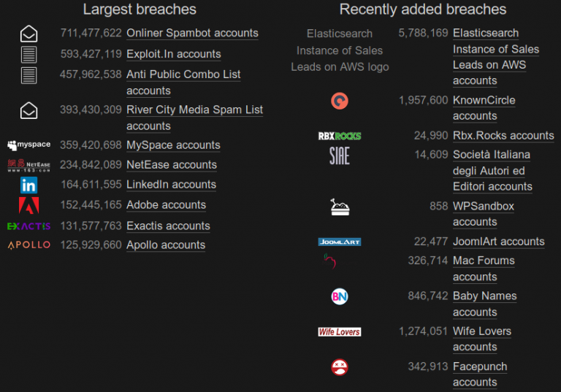
Task: Click the SIAE logo
Action: point(340,155)
